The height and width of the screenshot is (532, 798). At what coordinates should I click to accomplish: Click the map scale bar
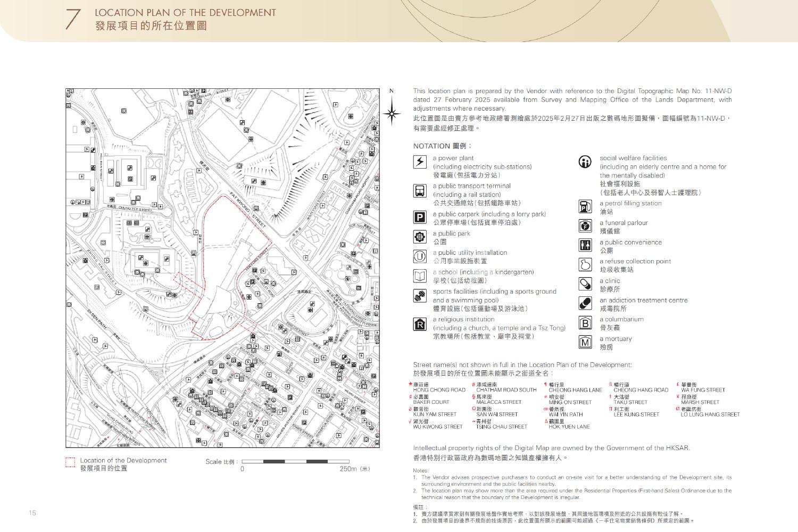click(296, 461)
